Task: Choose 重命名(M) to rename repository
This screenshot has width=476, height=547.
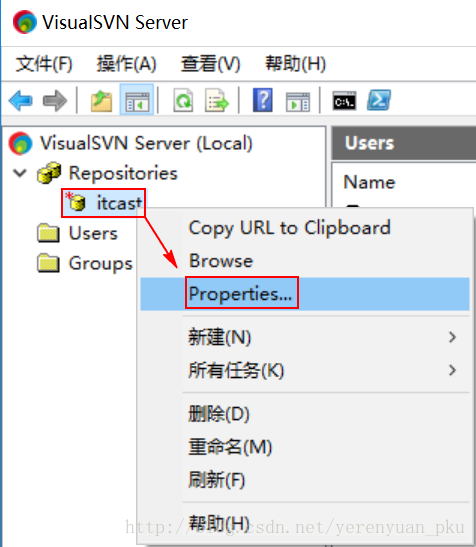Action: point(305,447)
